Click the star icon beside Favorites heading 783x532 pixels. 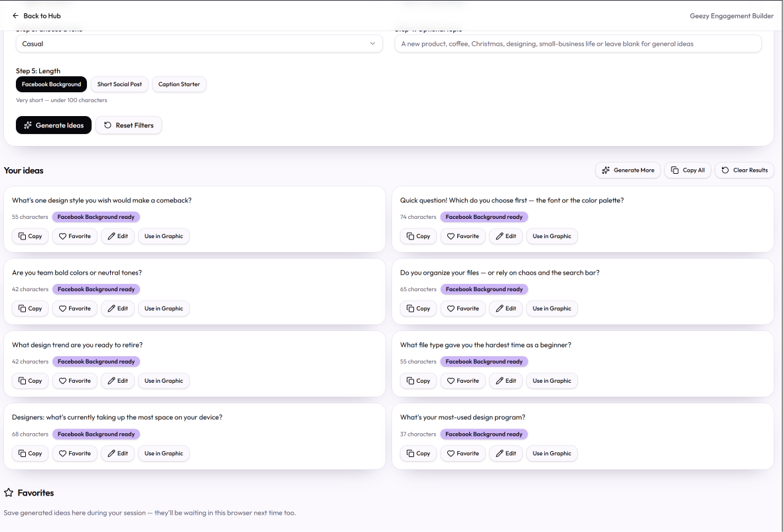coord(9,493)
